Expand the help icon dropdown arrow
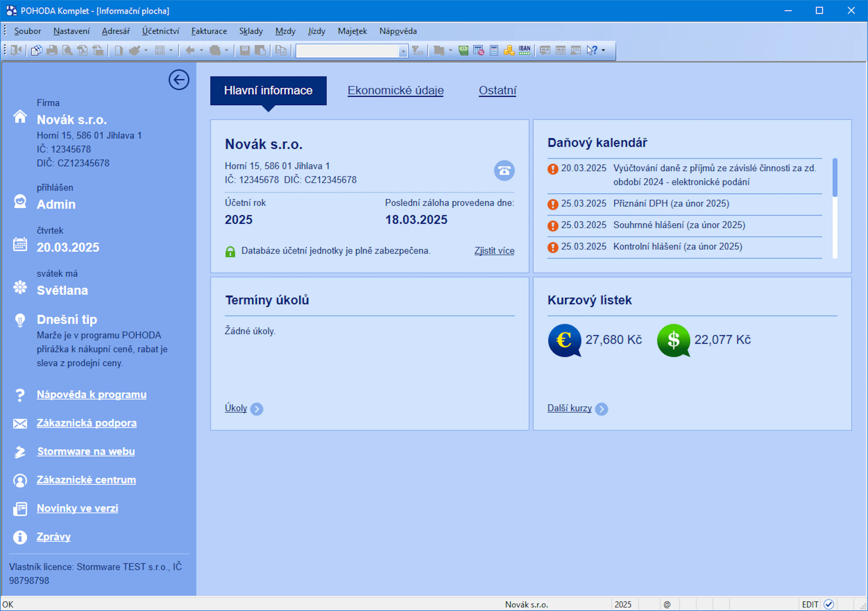Image resolution: width=868 pixels, height=611 pixels. click(x=603, y=50)
